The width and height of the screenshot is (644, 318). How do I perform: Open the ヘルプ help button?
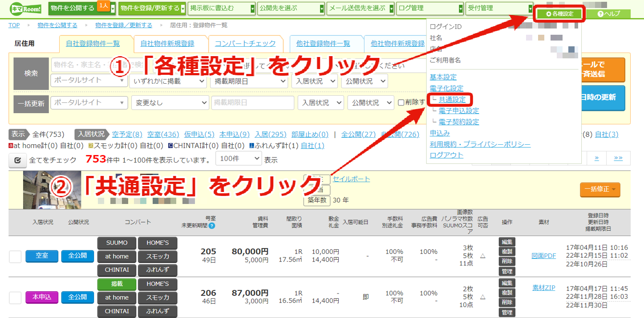(608, 14)
